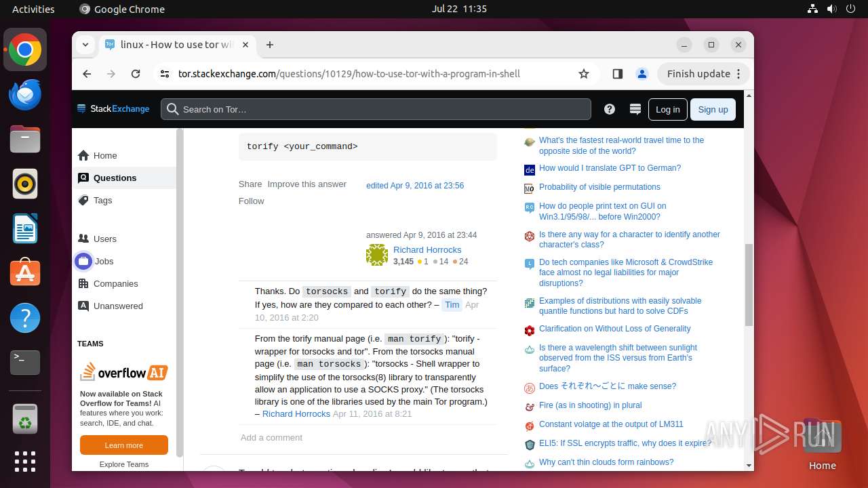The width and height of the screenshot is (868, 488).
Task: Toggle Chrome side panel icon
Action: click(x=617, y=74)
